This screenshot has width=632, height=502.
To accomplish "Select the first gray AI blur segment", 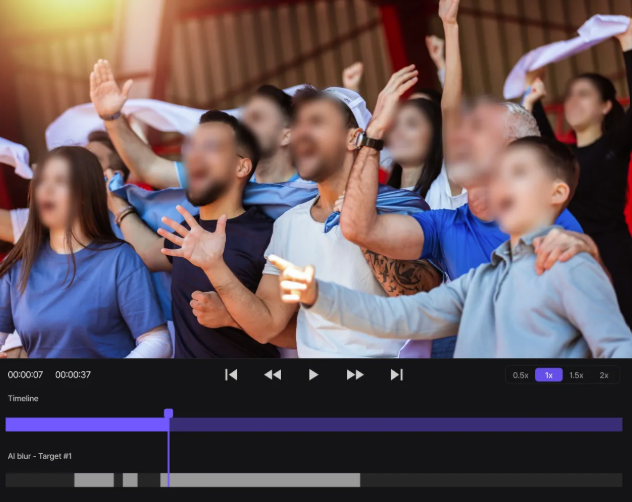I will pos(94,480).
